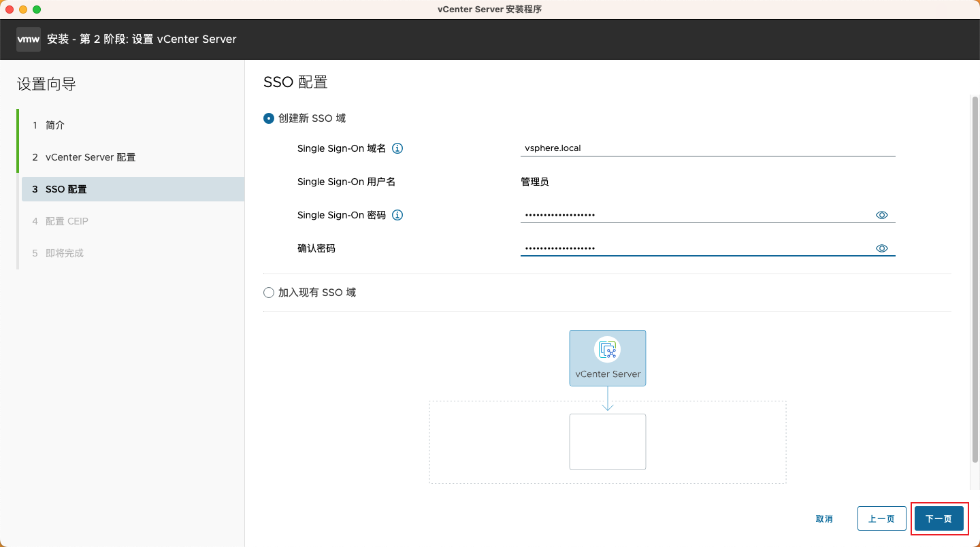
Task: Minimize window with the yellow button
Action: [23, 10]
